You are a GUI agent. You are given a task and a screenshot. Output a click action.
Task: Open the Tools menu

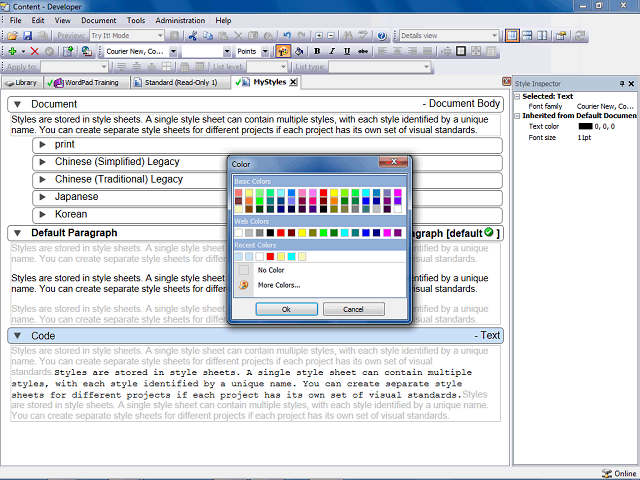[x=136, y=20]
